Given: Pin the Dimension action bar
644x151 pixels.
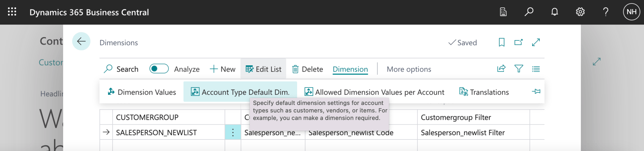Looking at the screenshot, I should click(x=536, y=92).
